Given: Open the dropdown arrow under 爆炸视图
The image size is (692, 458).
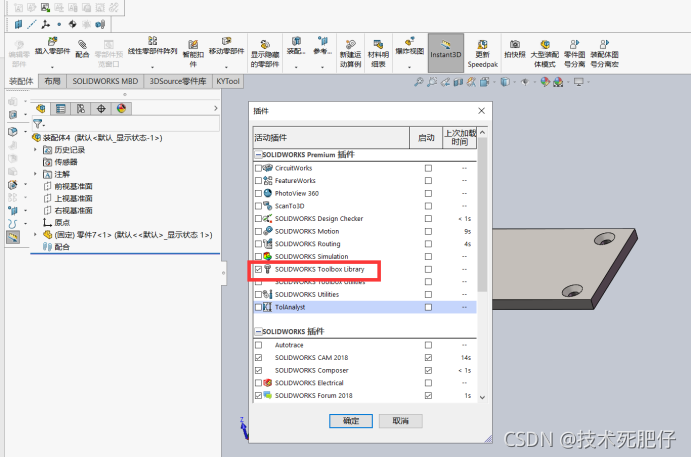Looking at the screenshot, I should (410, 68).
